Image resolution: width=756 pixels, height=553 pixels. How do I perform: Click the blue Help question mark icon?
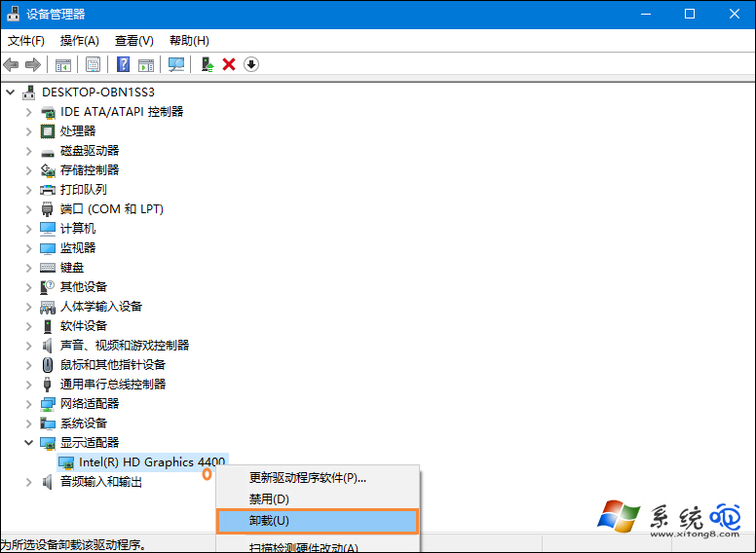(x=124, y=64)
